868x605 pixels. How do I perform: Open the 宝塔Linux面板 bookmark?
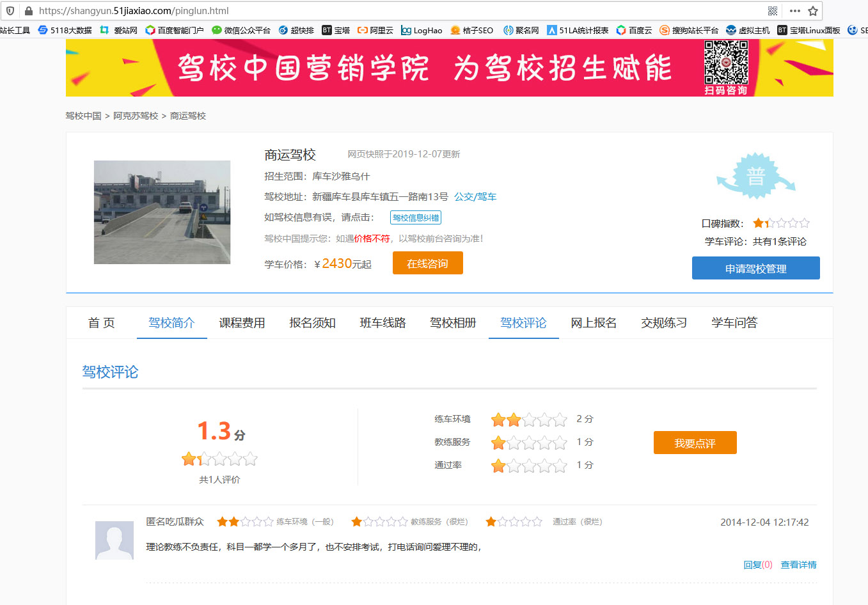point(809,30)
